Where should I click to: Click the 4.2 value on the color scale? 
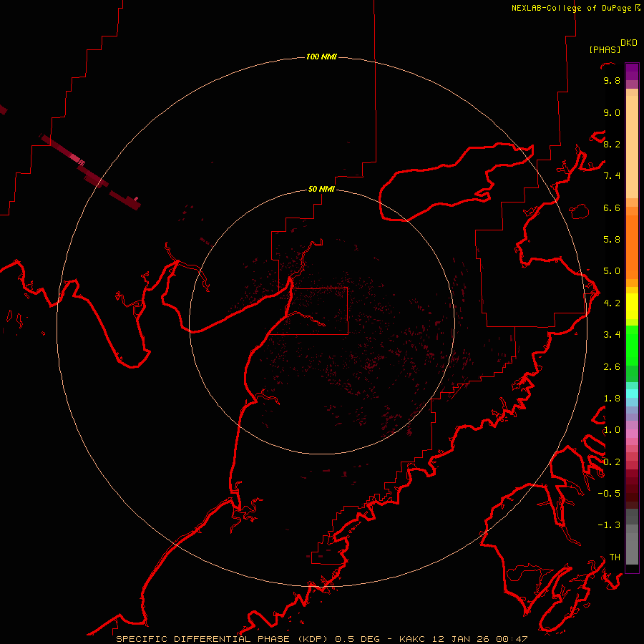click(x=612, y=303)
